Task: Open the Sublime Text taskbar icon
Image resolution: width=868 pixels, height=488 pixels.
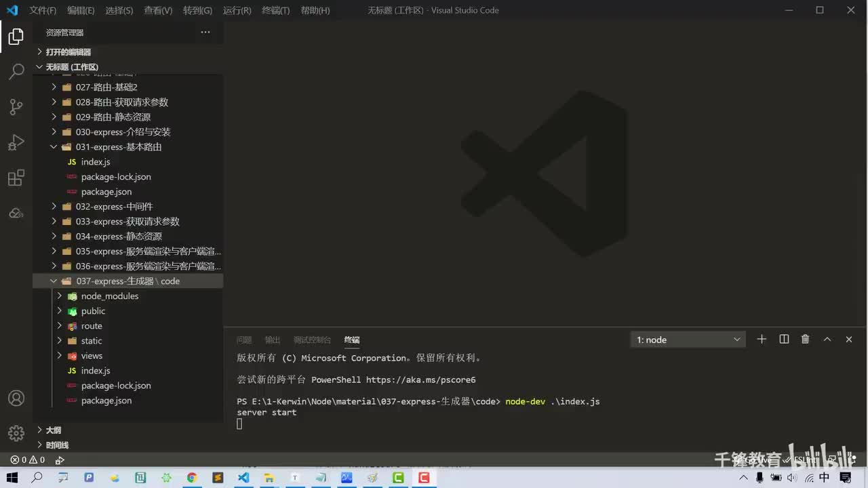Action: pos(218,478)
